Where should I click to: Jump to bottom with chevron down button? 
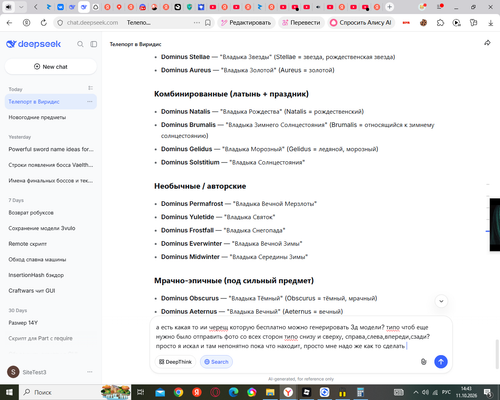point(441,301)
